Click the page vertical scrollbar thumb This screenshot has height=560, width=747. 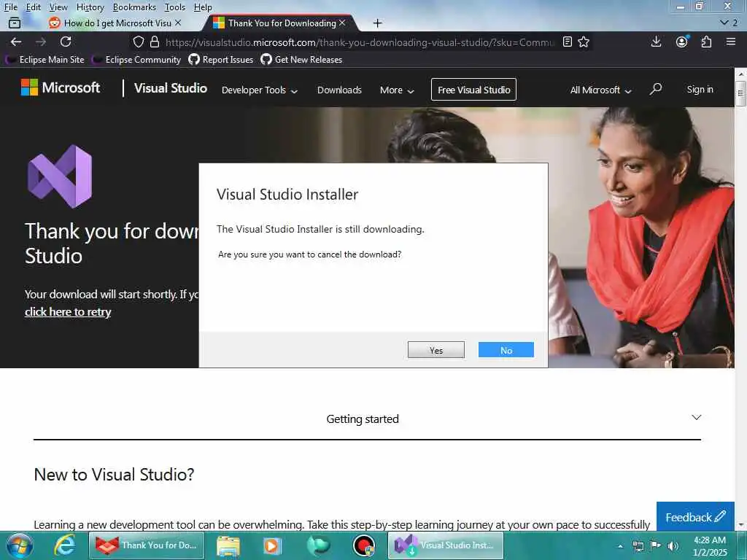click(740, 93)
